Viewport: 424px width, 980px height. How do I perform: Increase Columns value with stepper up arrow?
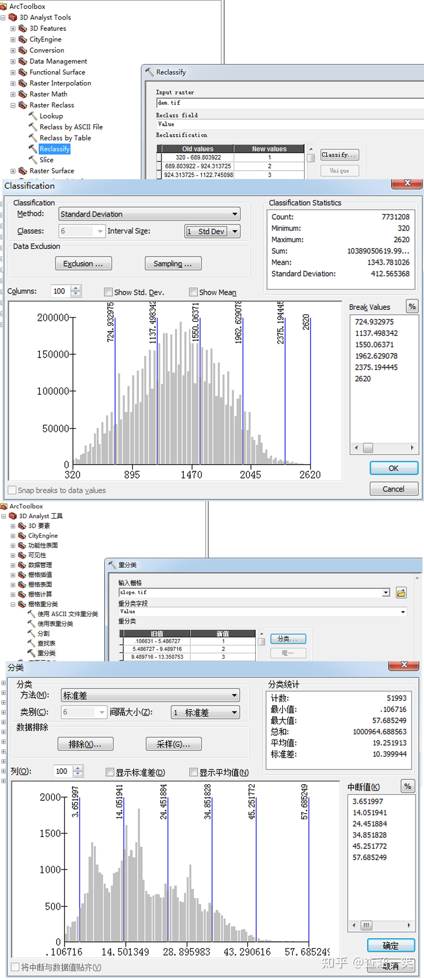(76, 288)
